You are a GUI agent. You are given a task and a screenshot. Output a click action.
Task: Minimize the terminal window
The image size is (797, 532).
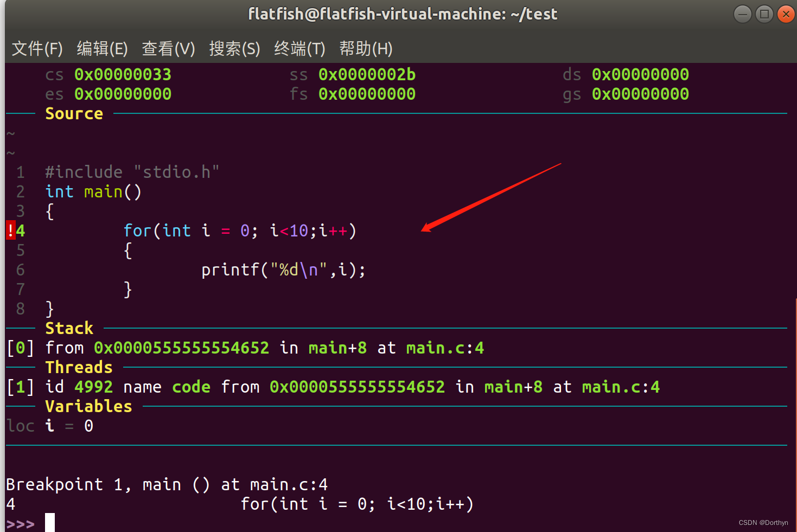742,14
